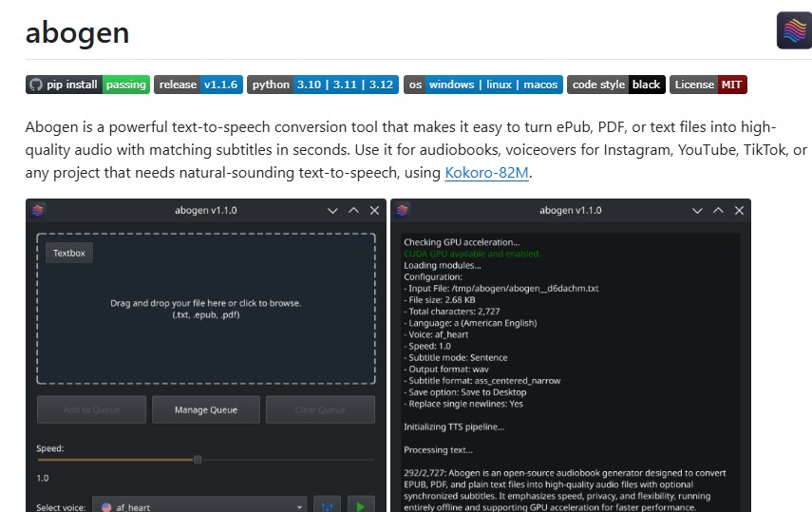The image size is (812, 512).
Task: Click the Speed slider handle
Action: 198,460
